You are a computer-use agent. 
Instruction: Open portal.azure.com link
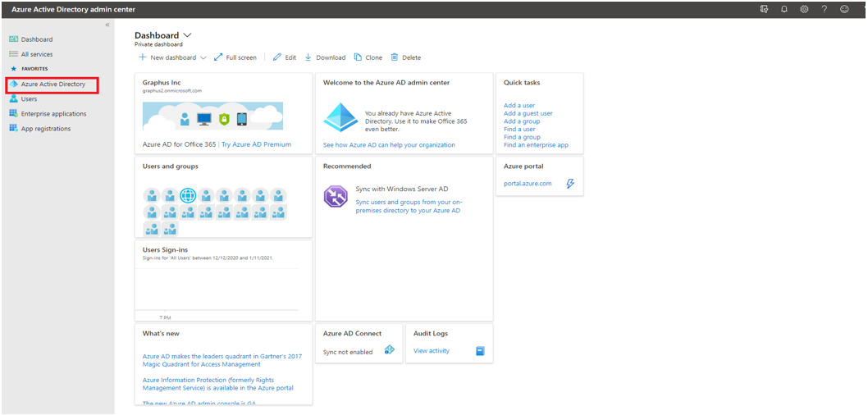point(528,184)
